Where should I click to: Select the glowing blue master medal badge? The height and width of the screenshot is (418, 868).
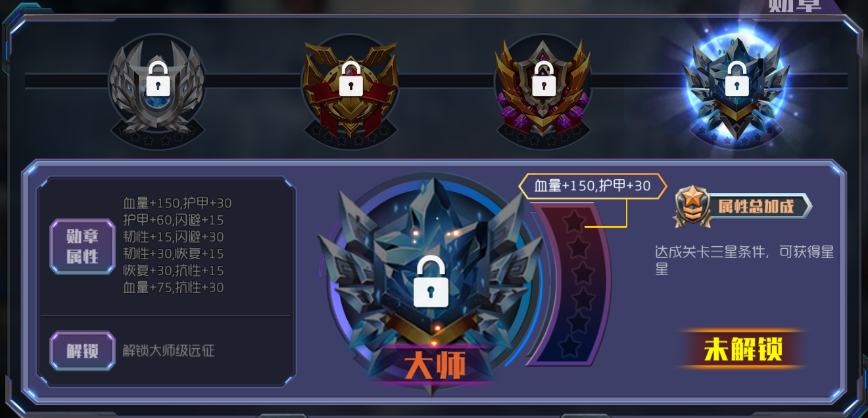point(736,88)
